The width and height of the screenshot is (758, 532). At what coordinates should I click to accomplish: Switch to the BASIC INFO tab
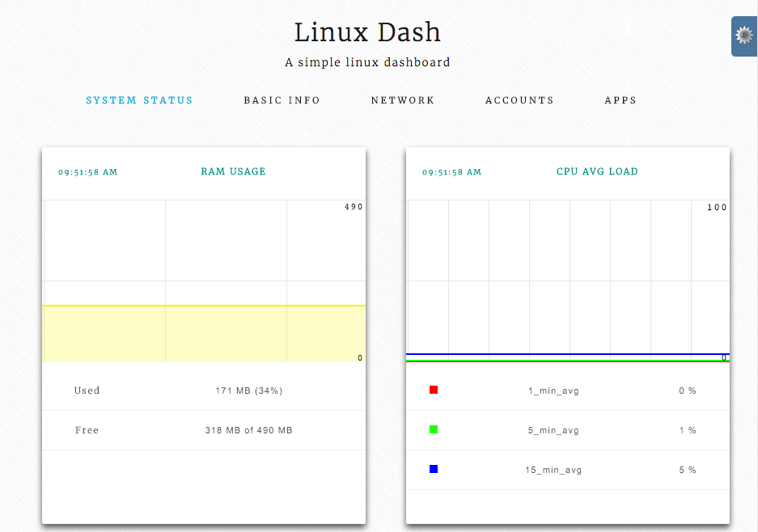coord(282,100)
